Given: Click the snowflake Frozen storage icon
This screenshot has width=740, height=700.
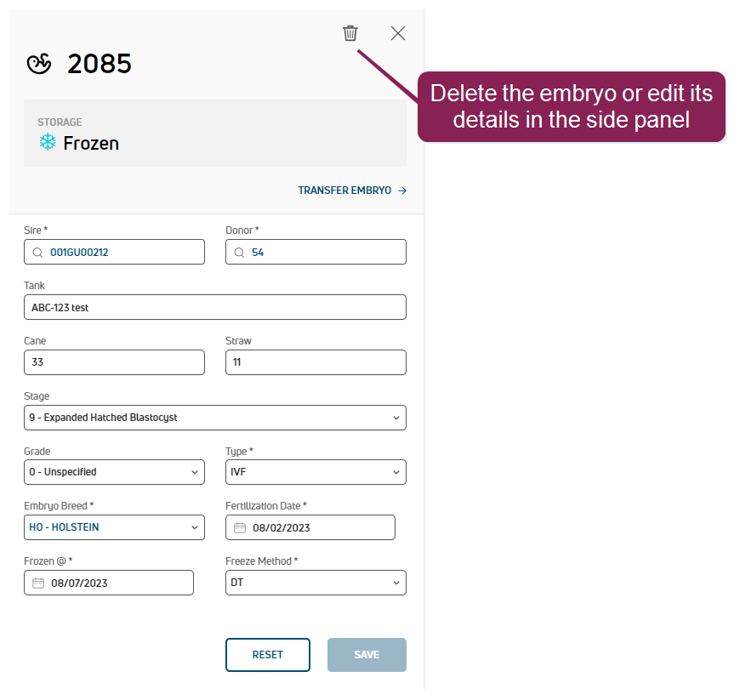Looking at the screenshot, I should click(48, 142).
